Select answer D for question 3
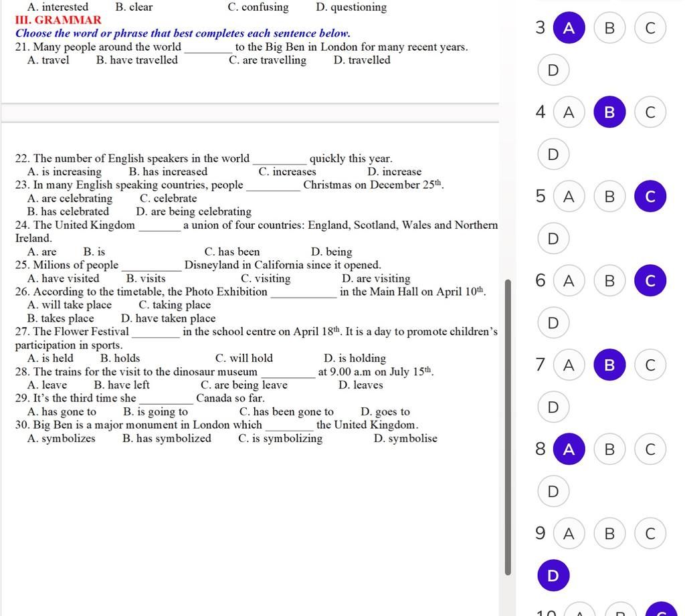685x616 pixels. coord(553,70)
